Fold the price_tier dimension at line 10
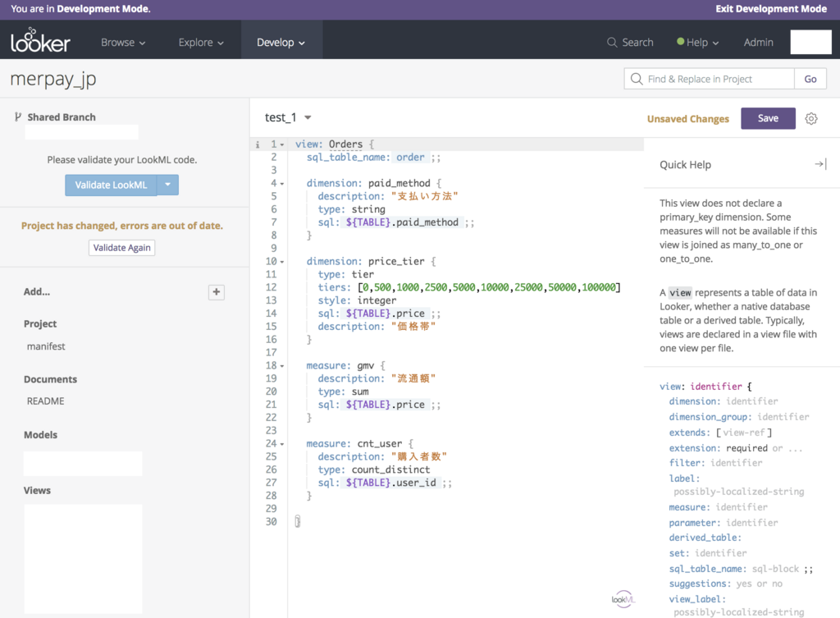Viewport: 840px width, 618px height. [282, 262]
